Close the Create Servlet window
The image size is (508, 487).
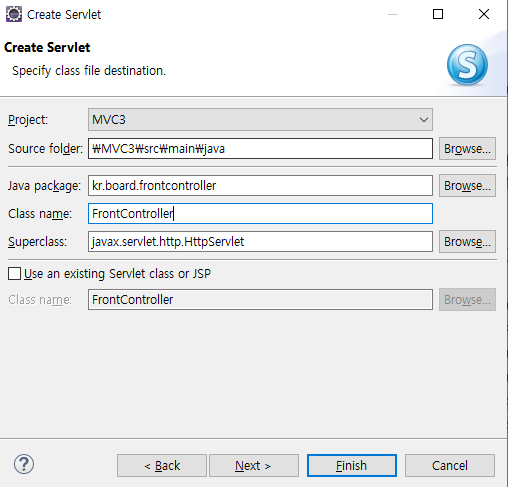484,14
